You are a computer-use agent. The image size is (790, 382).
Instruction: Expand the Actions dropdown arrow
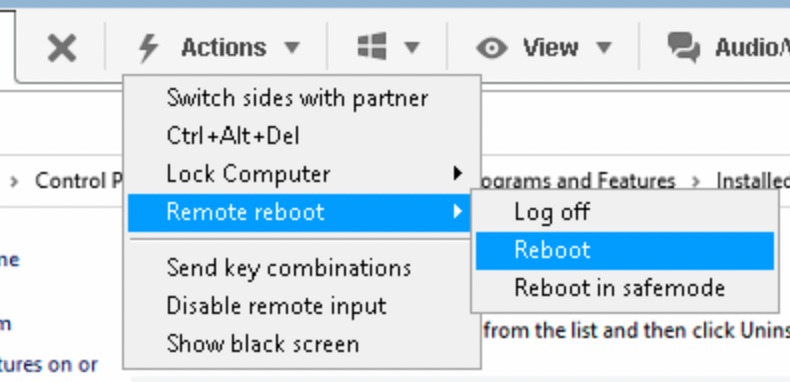292,48
